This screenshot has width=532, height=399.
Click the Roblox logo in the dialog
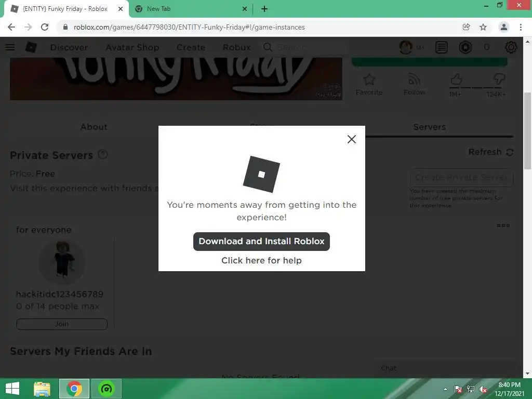(261, 174)
